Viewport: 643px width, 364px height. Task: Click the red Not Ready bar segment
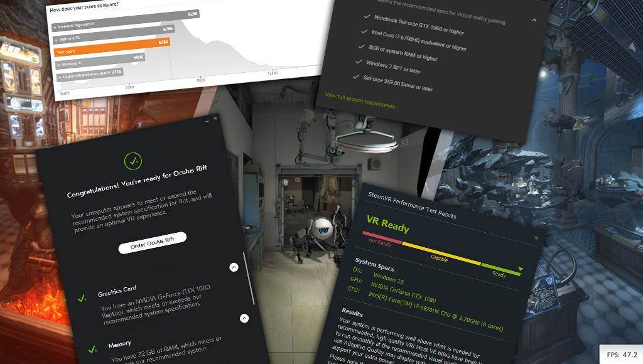click(382, 238)
